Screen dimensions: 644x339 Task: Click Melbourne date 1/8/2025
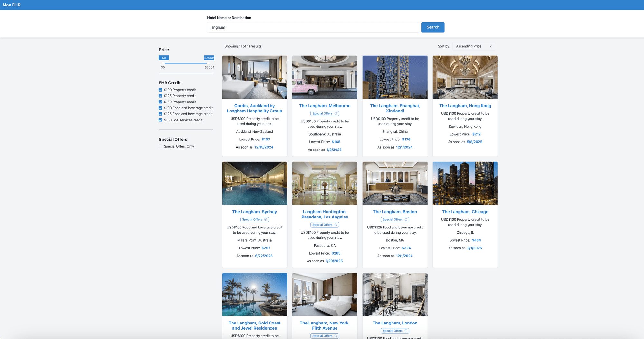click(334, 150)
